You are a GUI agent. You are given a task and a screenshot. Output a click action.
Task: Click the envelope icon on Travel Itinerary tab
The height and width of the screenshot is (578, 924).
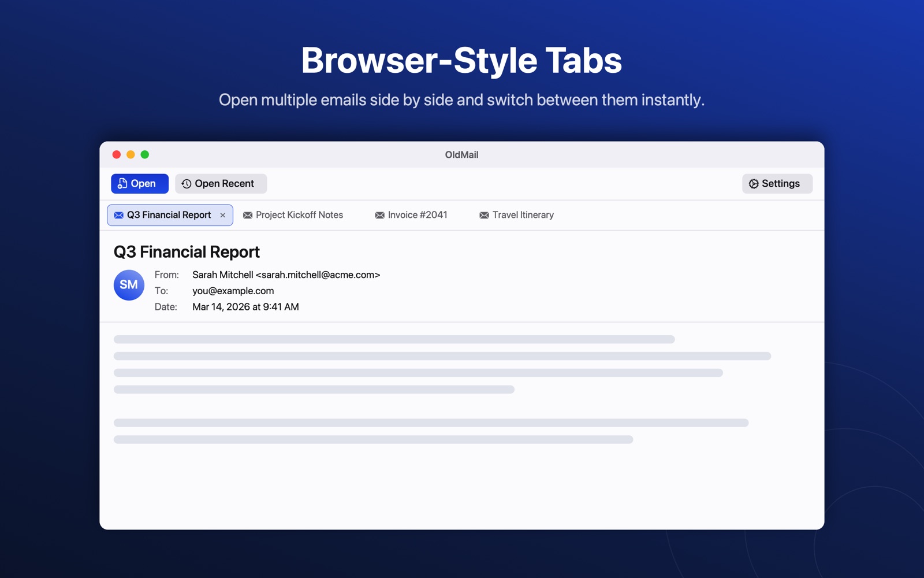tap(484, 215)
